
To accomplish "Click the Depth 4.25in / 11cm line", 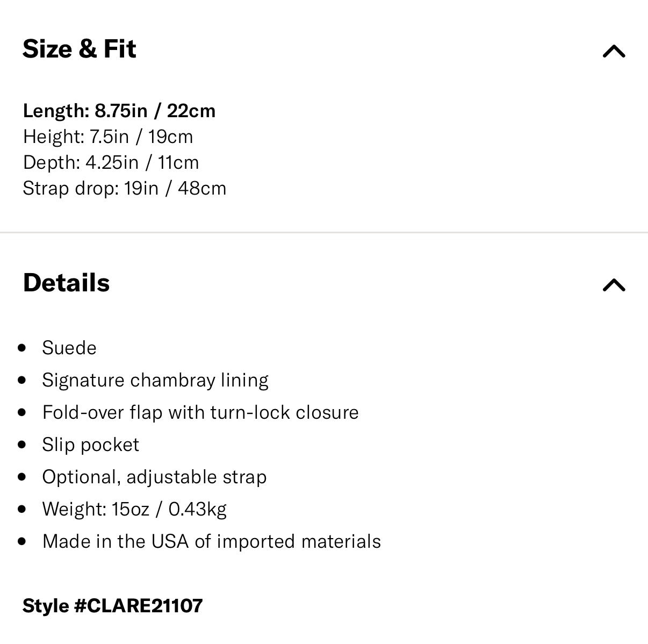I will click(111, 162).
